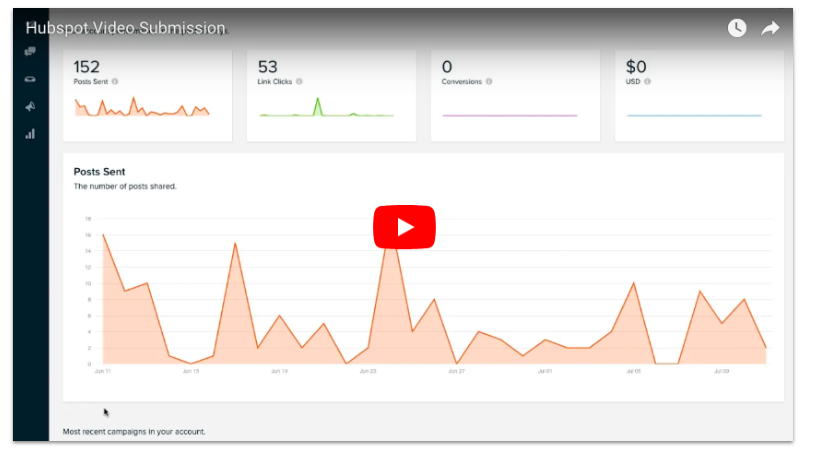815x464 pixels.
Task: Select the 53 Link Clicks value
Action: pos(268,67)
